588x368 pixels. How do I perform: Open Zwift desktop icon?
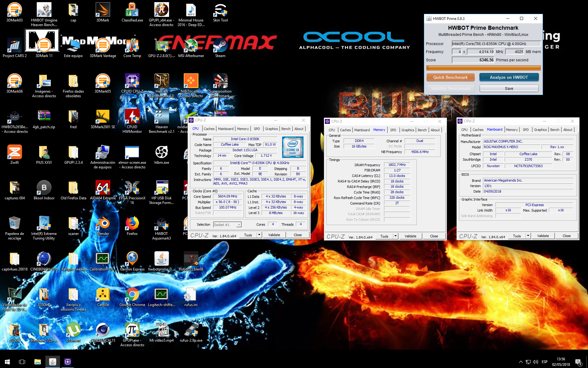(14, 155)
